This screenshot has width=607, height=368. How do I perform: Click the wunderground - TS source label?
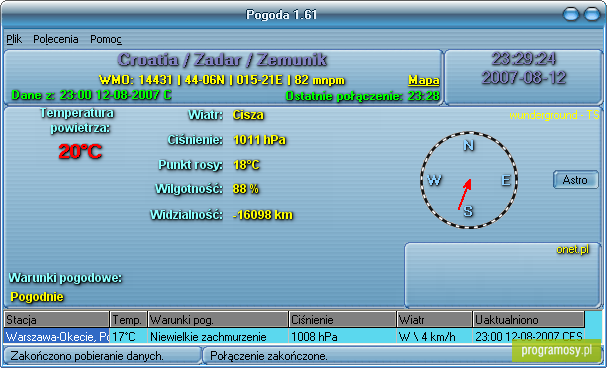[x=554, y=115]
